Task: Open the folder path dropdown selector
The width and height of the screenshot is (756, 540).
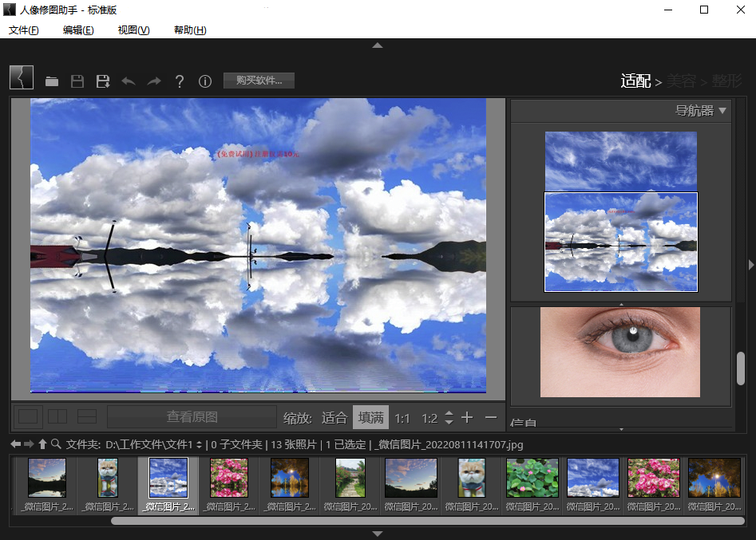Action: click(199, 444)
